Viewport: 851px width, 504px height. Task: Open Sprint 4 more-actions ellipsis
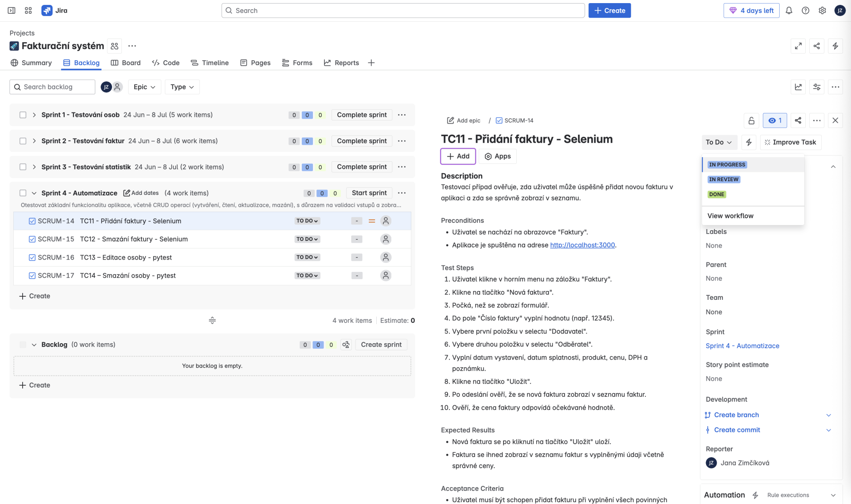click(402, 193)
